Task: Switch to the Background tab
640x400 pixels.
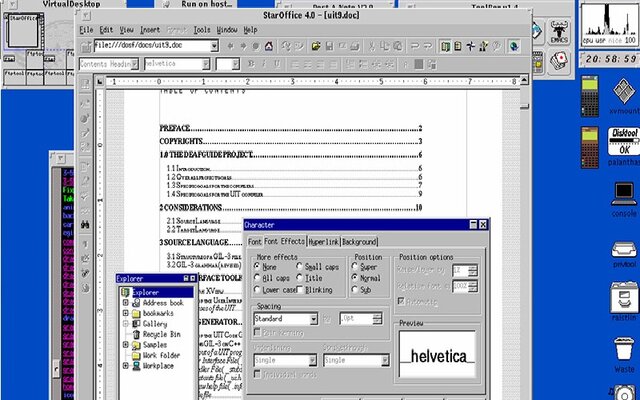Action: (x=359, y=242)
